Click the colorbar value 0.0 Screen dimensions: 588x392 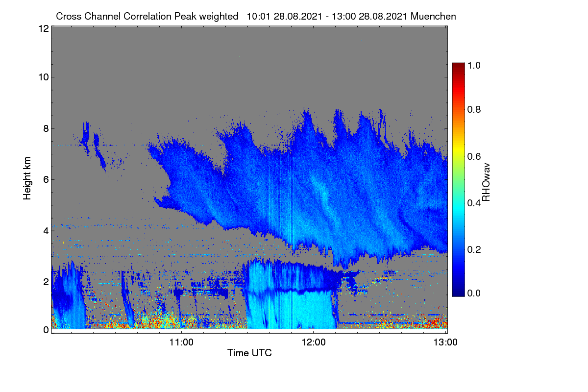pyautogui.click(x=474, y=293)
